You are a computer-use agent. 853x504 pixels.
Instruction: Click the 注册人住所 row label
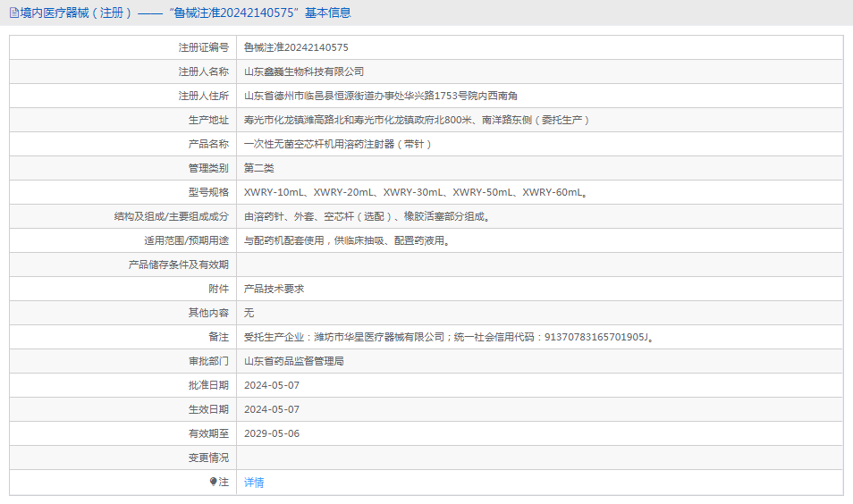point(204,96)
